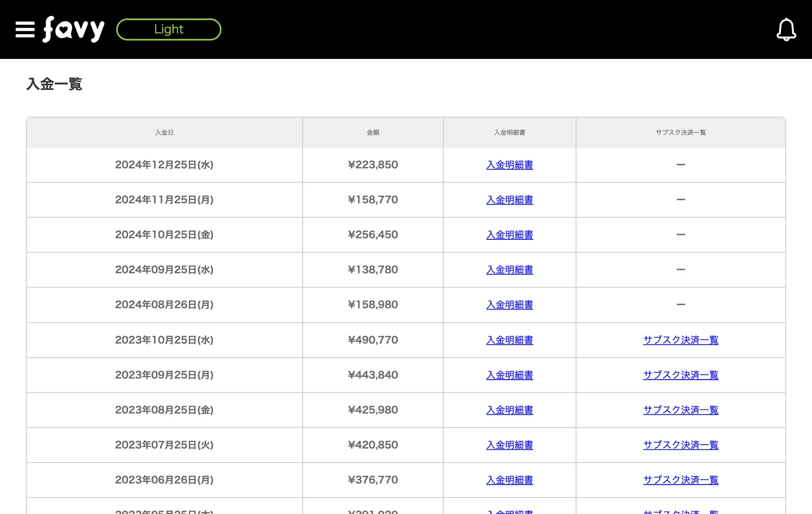View サブスク決済一覧 for 2023年10月25日
Image resolution: width=812 pixels, height=514 pixels.
click(680, 340)
